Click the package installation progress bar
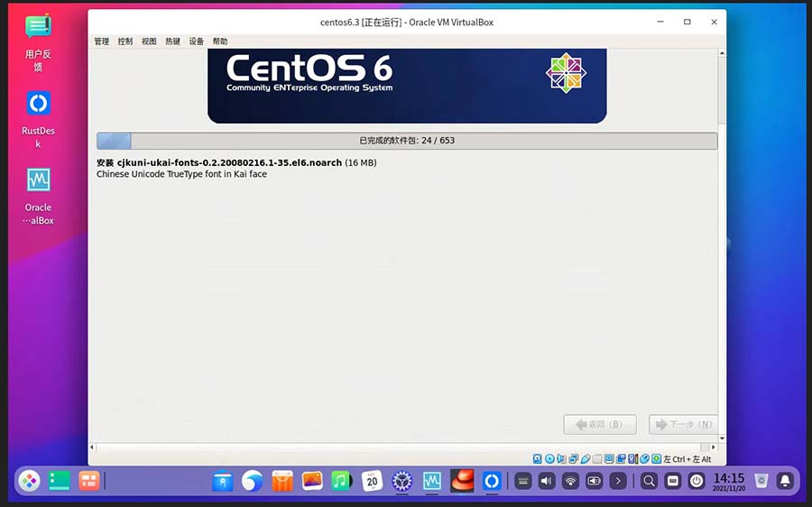This screenshot has height=507, width=812. 407,141
